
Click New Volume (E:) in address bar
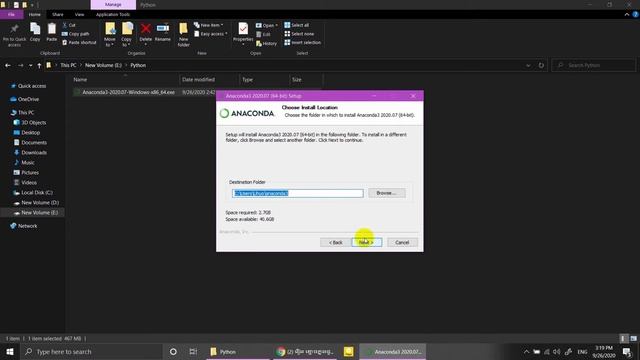pos(103,65)
